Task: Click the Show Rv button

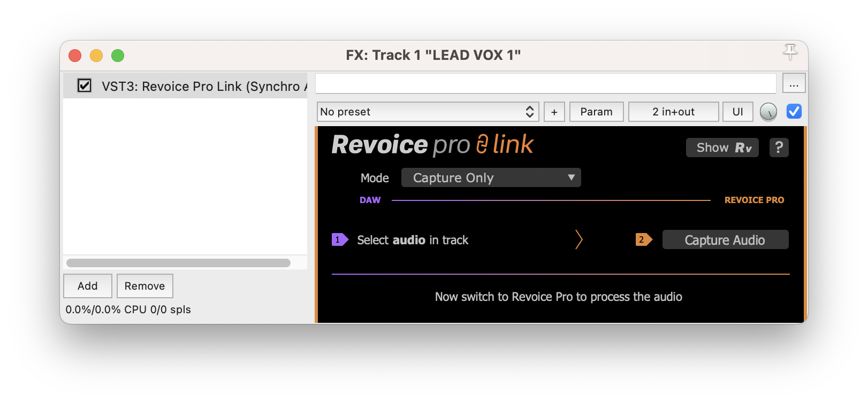Action: click(722, 148)
